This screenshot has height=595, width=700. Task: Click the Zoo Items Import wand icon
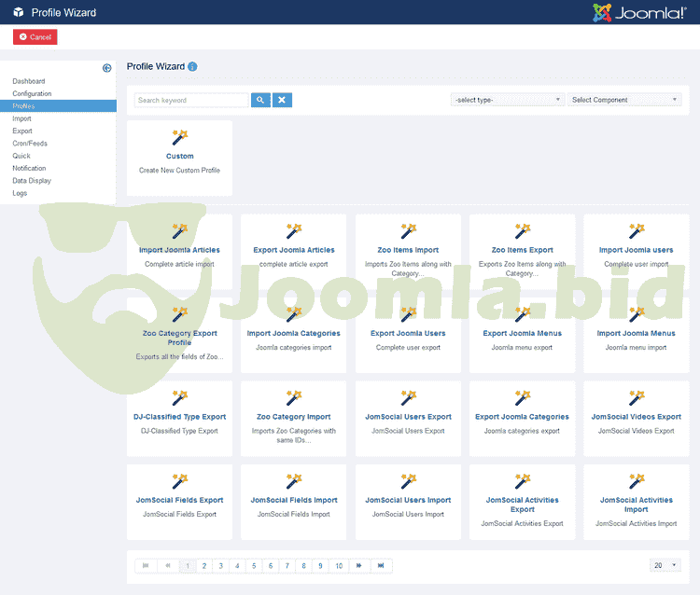pos(408,231)
